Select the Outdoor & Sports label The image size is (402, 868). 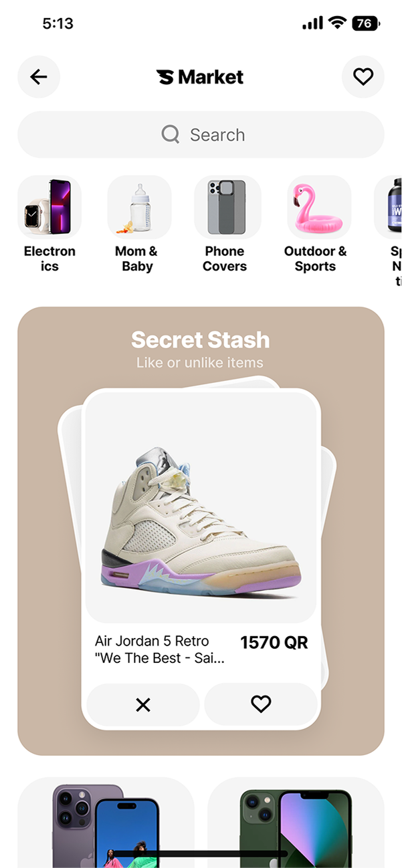pos(316,259)
